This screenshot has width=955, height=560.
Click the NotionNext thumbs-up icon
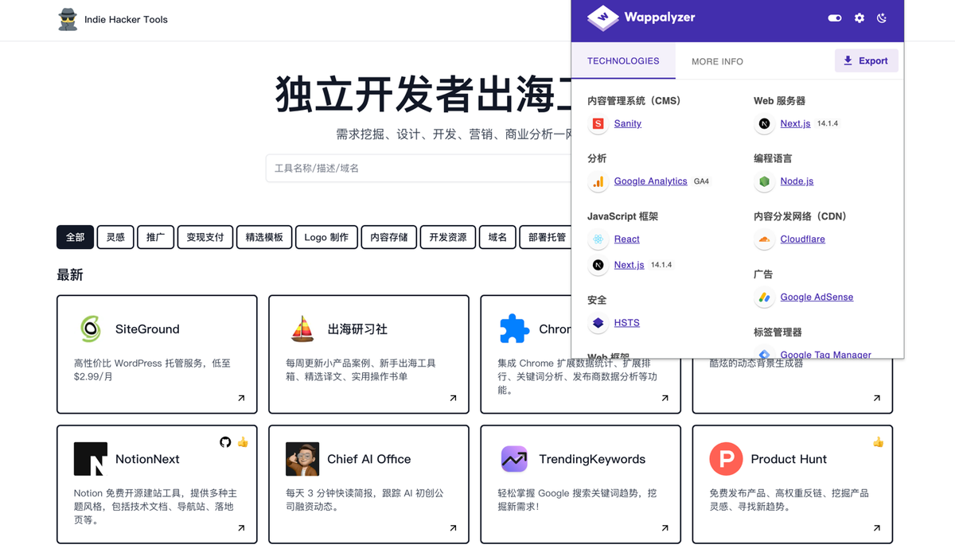(x=243, y=441)
